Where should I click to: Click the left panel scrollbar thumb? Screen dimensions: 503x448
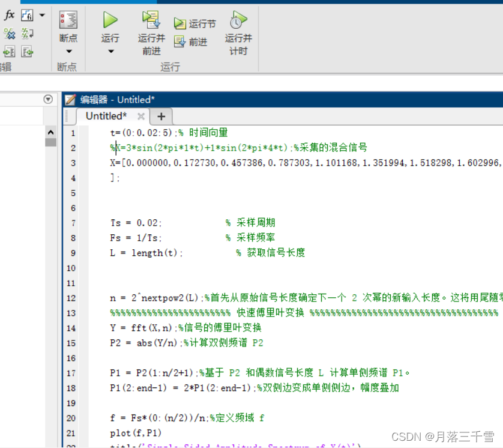[50, 142]
